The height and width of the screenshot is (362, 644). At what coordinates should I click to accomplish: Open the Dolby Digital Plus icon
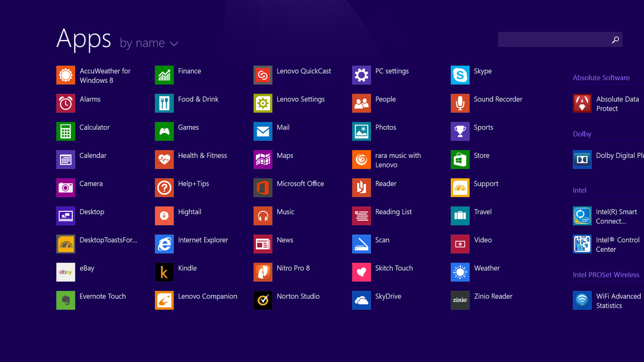(582, 160)
